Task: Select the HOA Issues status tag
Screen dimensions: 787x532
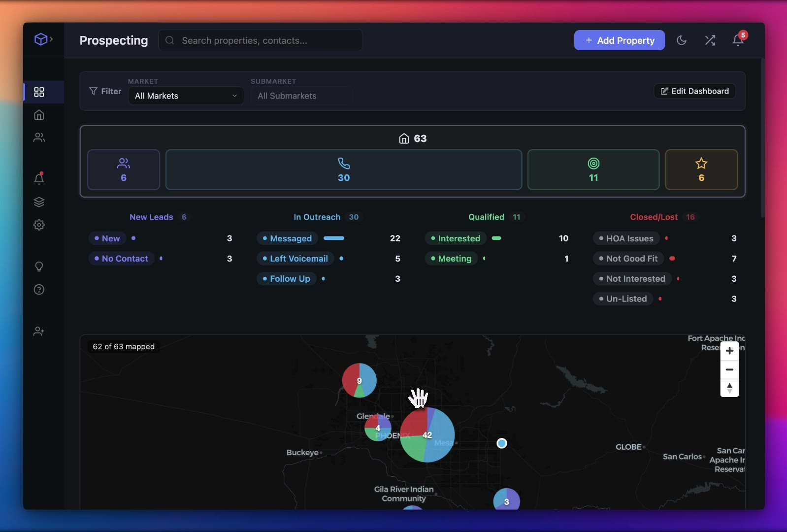Action: pyautogui.click(x=626, y=238)
